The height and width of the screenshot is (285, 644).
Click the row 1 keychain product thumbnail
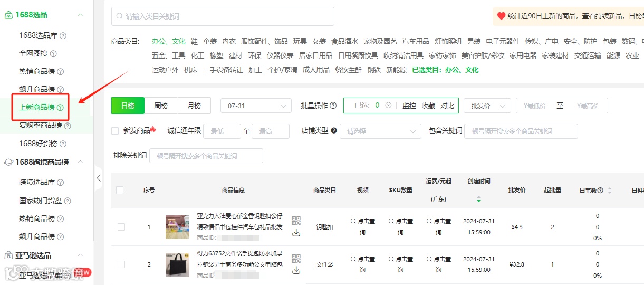pyautogui.click(x=177, y=227)
